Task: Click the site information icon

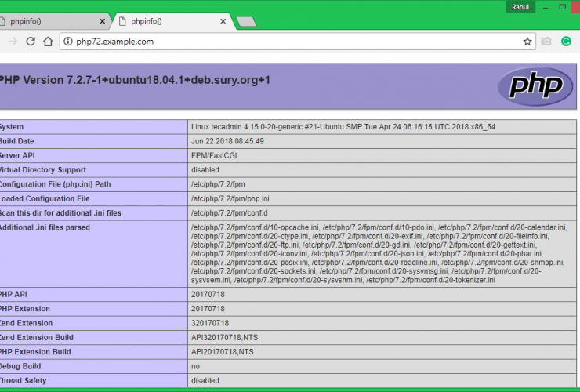Action: (x=67, y=42)
